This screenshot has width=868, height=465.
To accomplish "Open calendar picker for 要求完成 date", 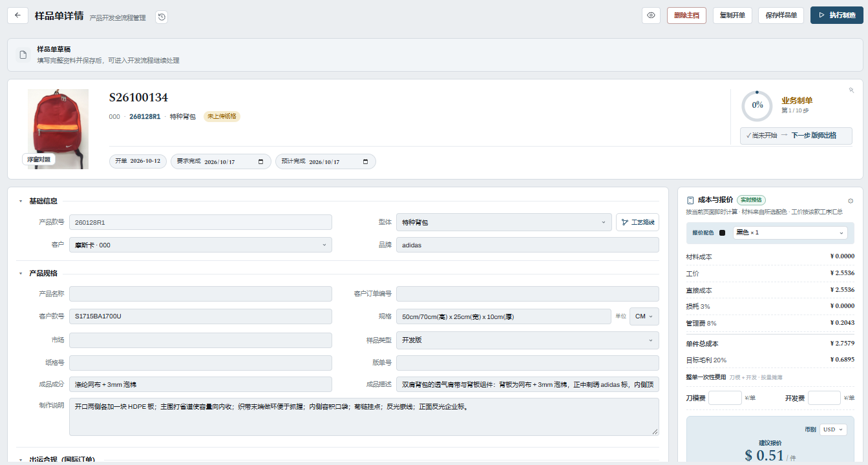I will (x=261, y=161).
